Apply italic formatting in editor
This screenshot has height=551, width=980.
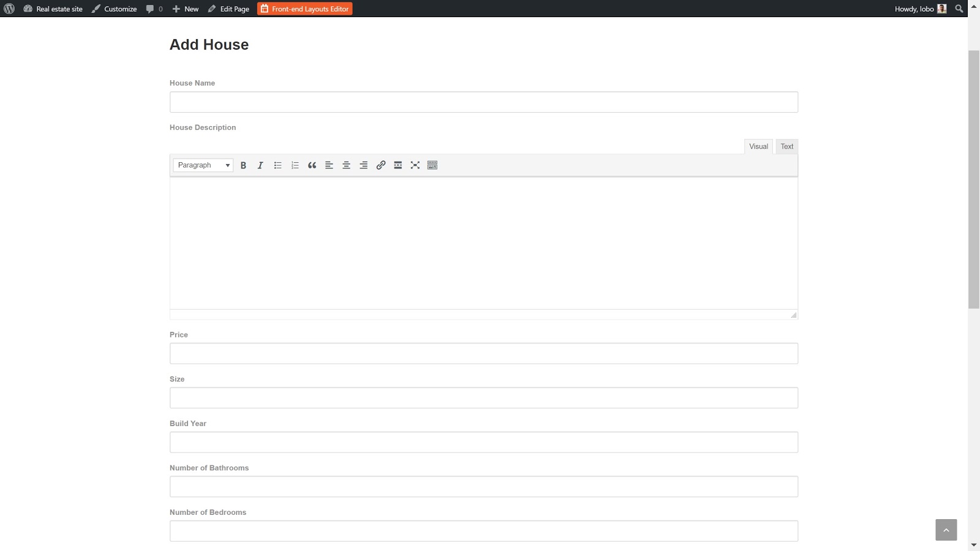tap(260, 165)
